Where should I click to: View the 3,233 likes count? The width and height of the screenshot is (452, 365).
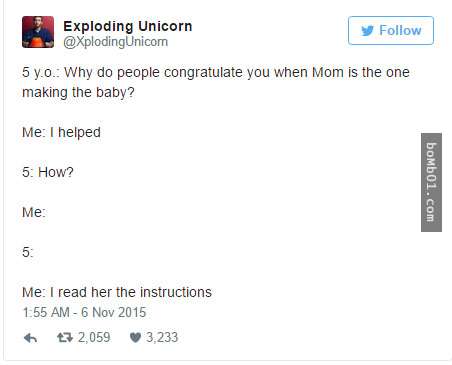[162, 337]
